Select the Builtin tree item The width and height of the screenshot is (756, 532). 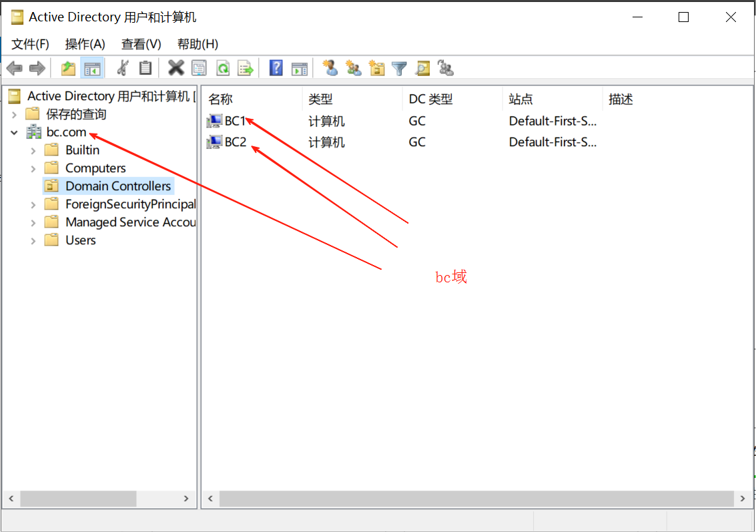click(x=83, y=150)
